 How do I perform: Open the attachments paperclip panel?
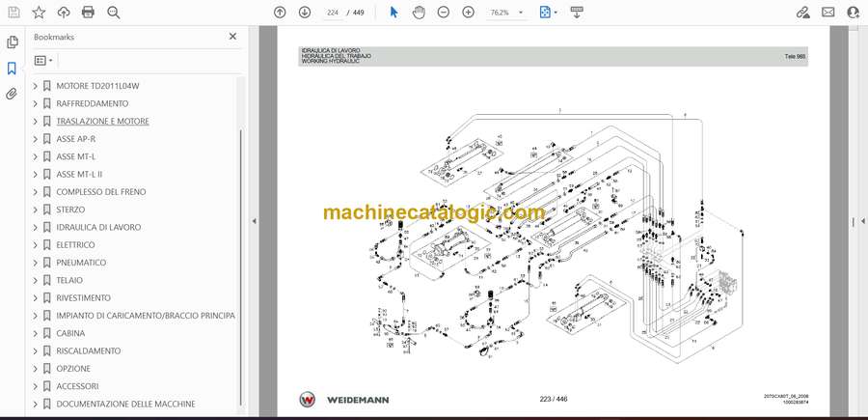pos(12,94)
